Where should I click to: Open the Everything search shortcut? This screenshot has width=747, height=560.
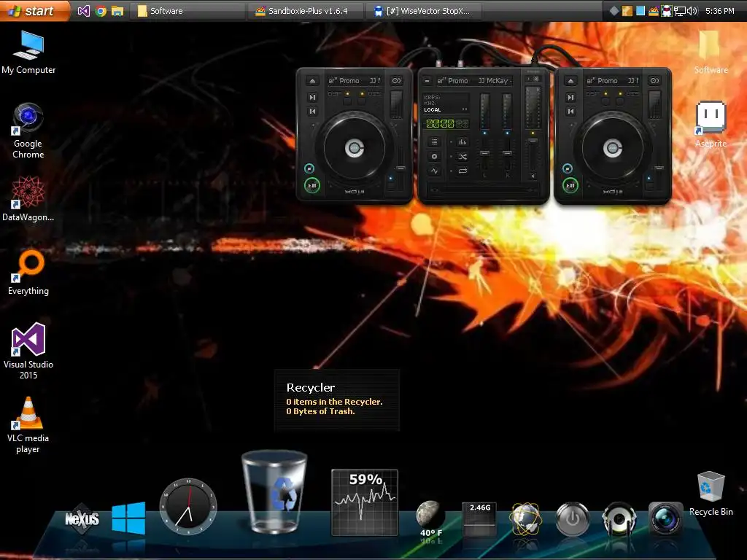(28, 273)
